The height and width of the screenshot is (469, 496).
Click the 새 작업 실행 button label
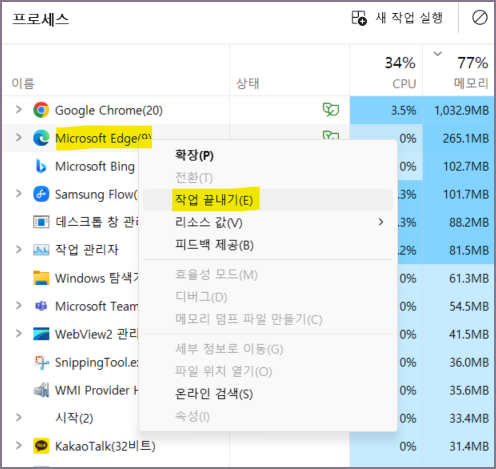coord(409,18)
